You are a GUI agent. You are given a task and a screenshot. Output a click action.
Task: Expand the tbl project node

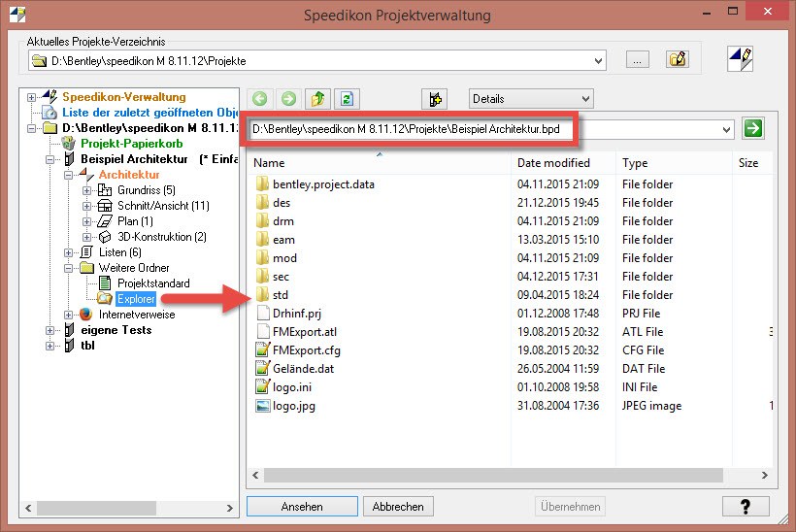pos(50,346)
